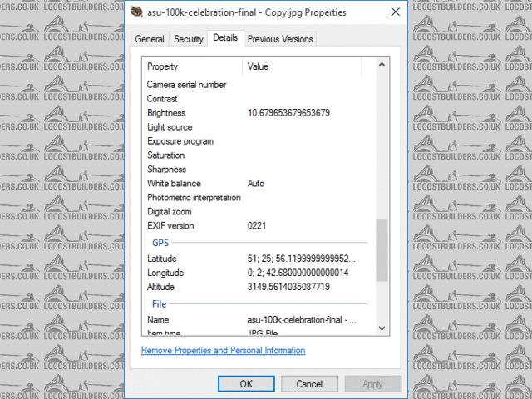Select the Light source property
The width and height of the screenshot is (532, 399).
(170, 127)
